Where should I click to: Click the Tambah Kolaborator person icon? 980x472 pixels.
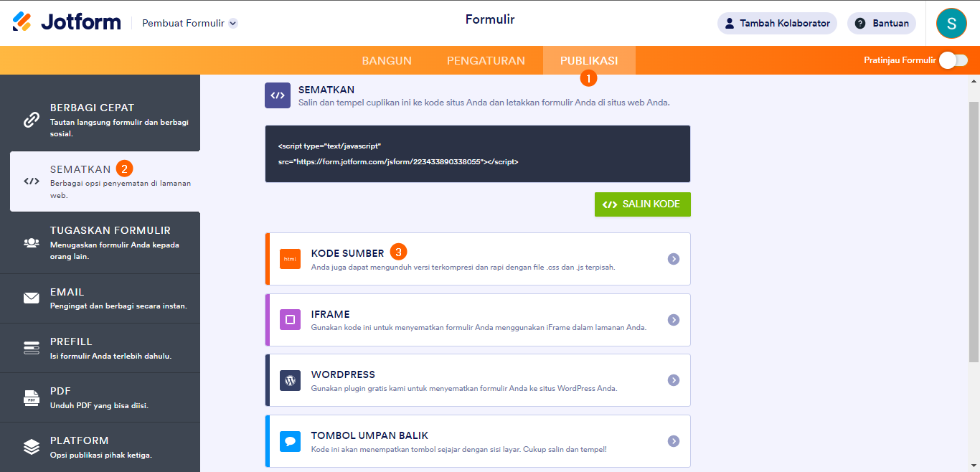click(728, 23)
